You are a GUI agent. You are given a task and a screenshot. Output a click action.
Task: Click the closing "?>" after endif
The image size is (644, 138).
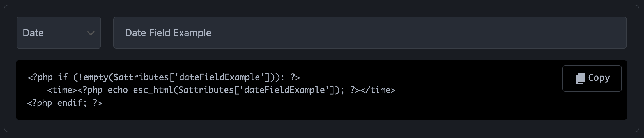[98, 103]
